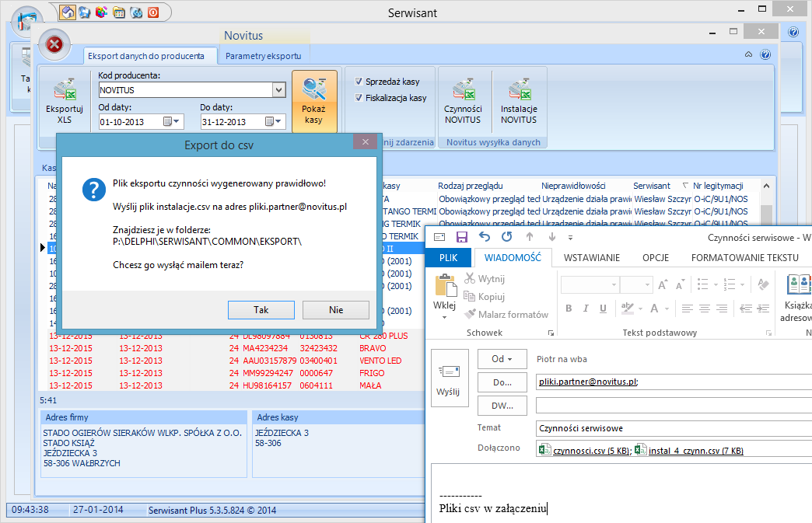This screenshot has width=812, height=523.
Task: Click the Malarz formatów format painter
Action: click(x=506, y=314)
